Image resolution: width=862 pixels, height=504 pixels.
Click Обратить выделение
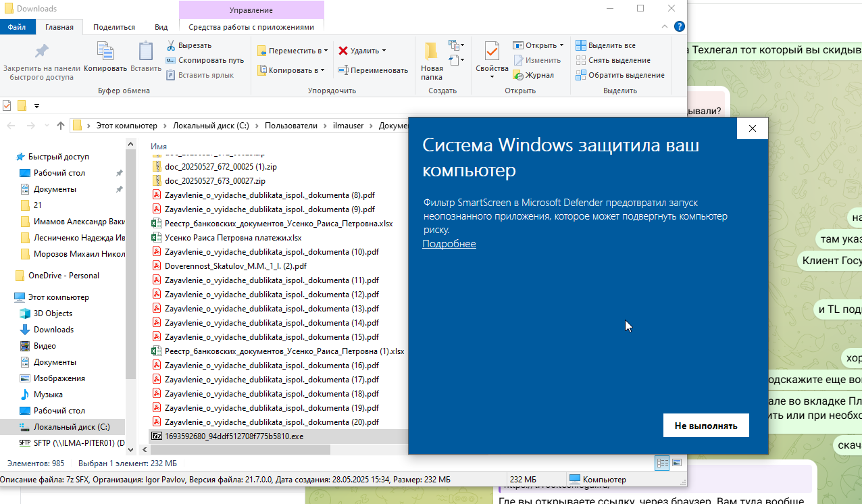point(620,75)
